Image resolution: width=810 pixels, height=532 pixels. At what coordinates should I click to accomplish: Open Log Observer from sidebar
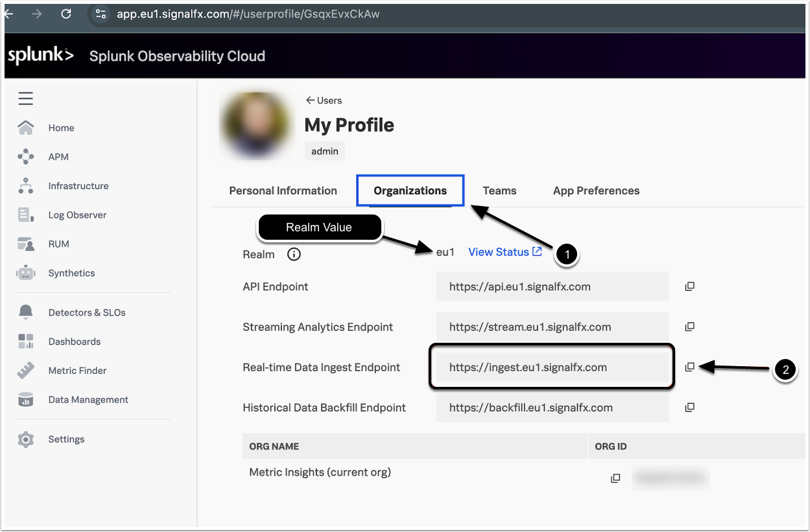click(x=77, y=215)
